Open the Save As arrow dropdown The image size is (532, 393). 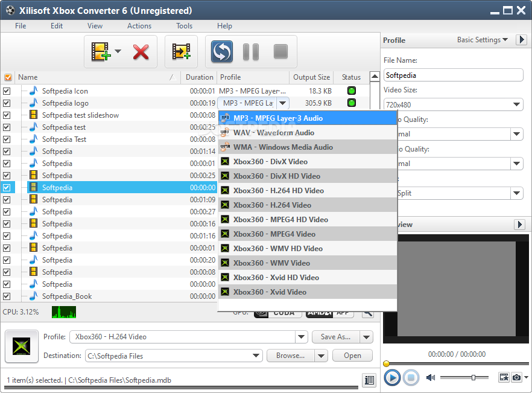[367, 337]
